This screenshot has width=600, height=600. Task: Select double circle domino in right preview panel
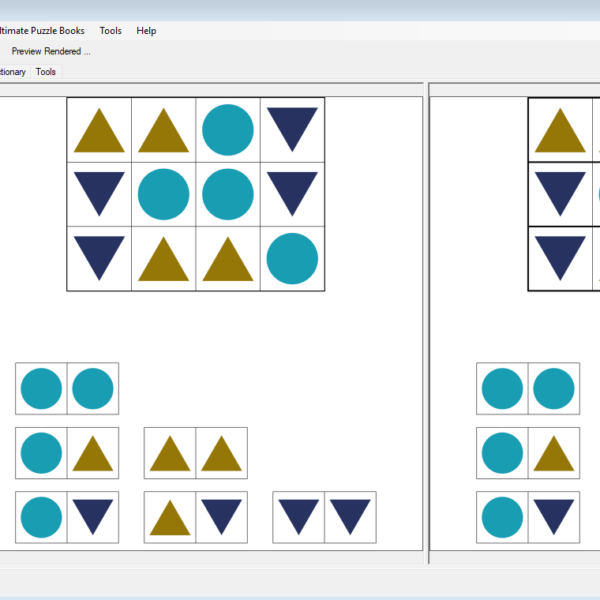pos(528,389)
